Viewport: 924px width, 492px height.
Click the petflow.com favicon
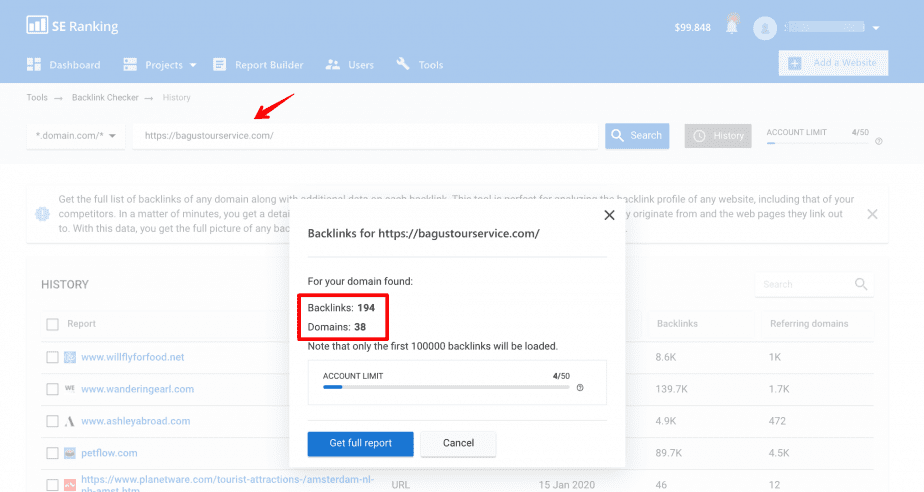tap(70, 453)
